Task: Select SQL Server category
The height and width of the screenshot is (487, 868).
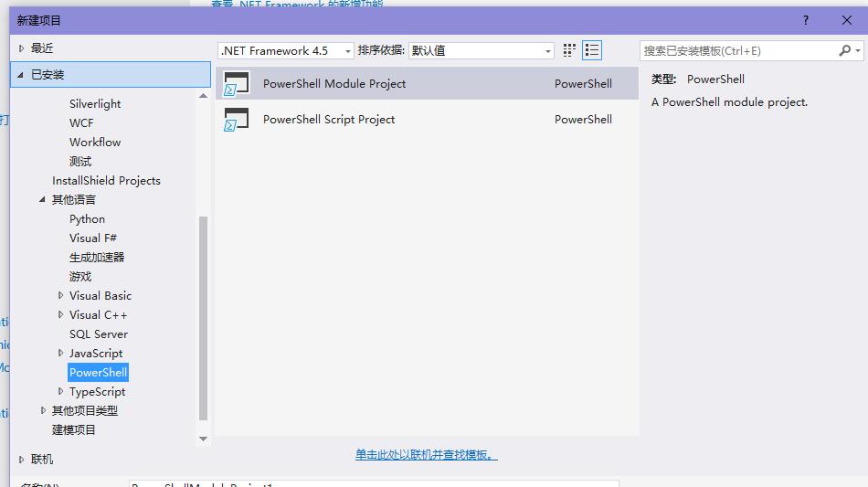Action: click(99, 334)
